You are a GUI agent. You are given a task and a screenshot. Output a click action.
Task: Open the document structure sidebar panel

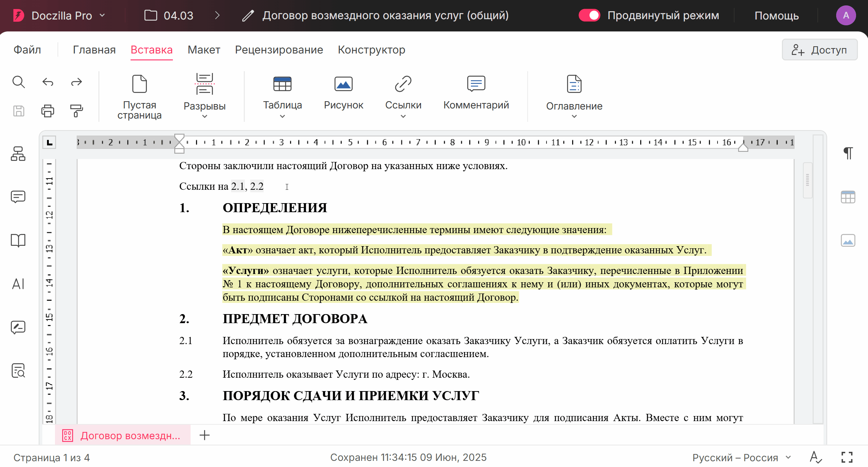pos(18,154)
